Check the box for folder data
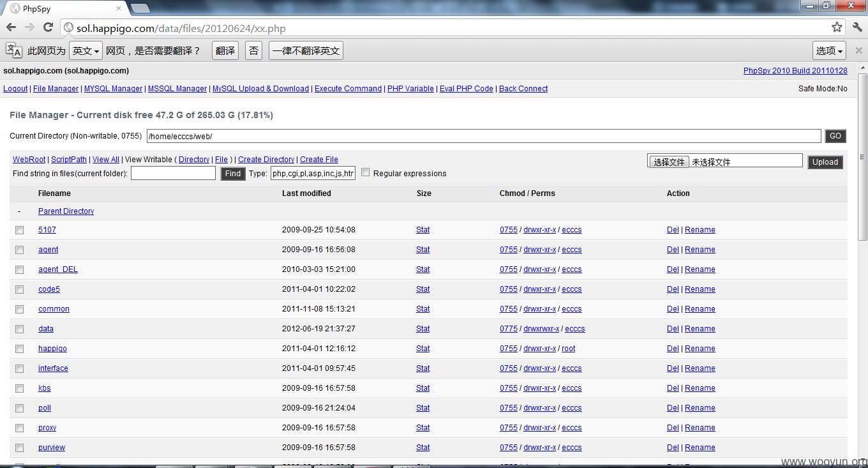The width and height of the screenshot is (868, 468). point(20,329)
